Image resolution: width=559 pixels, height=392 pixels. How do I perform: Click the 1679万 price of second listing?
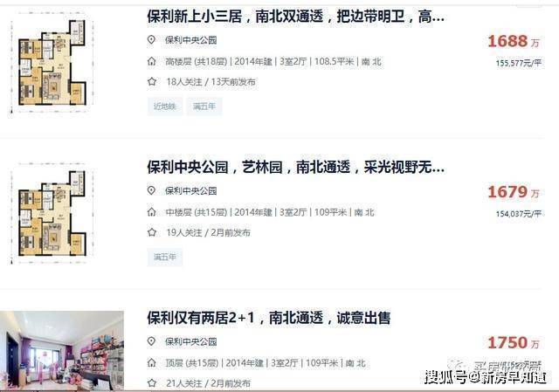[x=514, y=192]
